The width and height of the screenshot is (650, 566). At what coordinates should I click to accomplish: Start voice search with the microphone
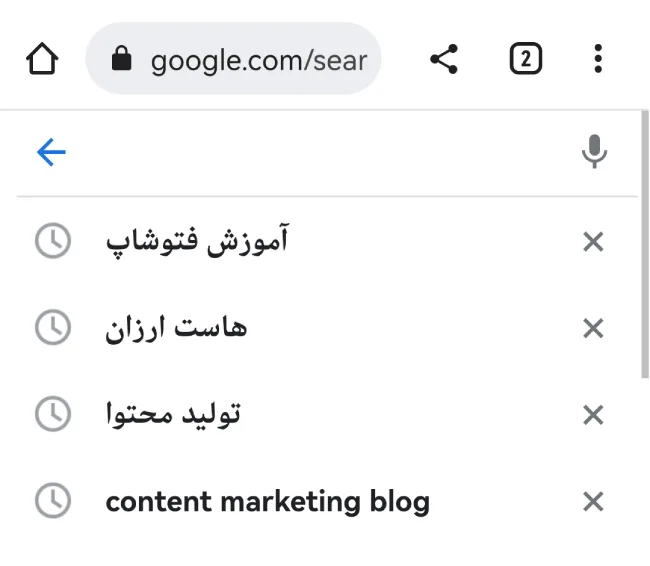coord(594,151)
